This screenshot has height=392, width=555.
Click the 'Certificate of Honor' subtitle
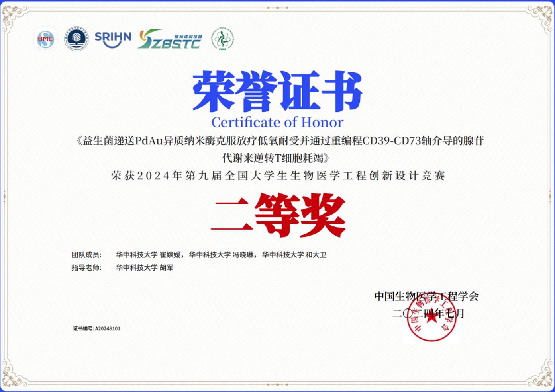[277, 122]
